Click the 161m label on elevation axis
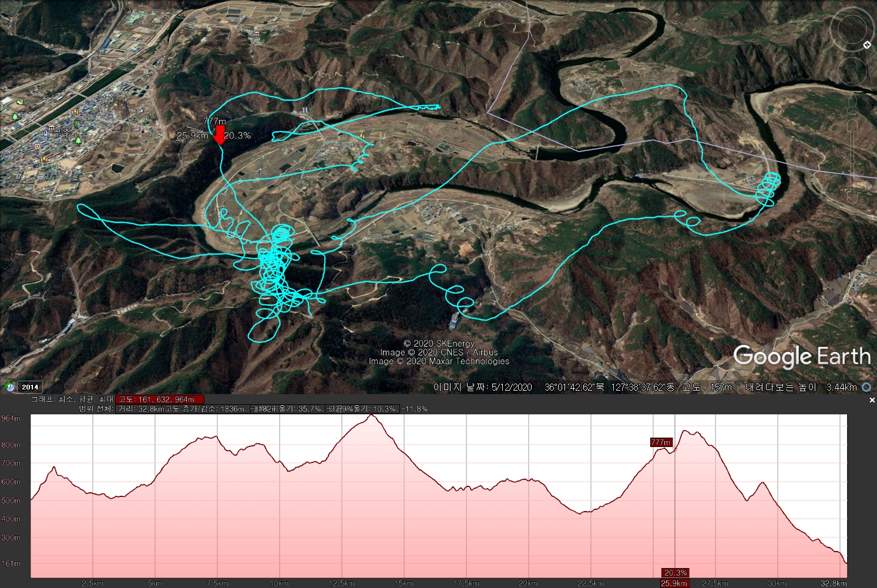The image size is (877, 588). point(11,563)
